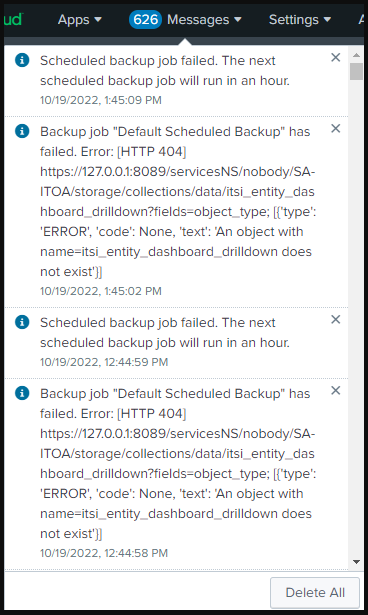
Task: Click the second 127.0.0.1:8089 servicesNS URL text
Action: pos(177,454)
